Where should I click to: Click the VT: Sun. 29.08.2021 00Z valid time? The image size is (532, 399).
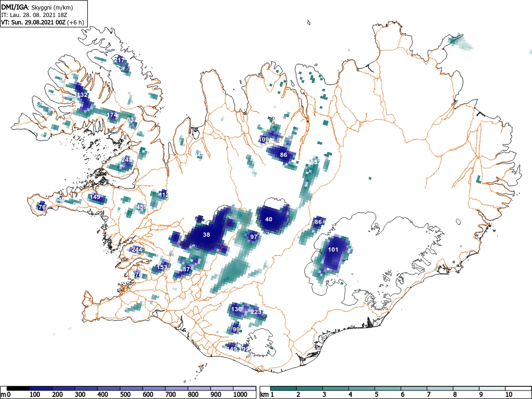tap(34, 22)
